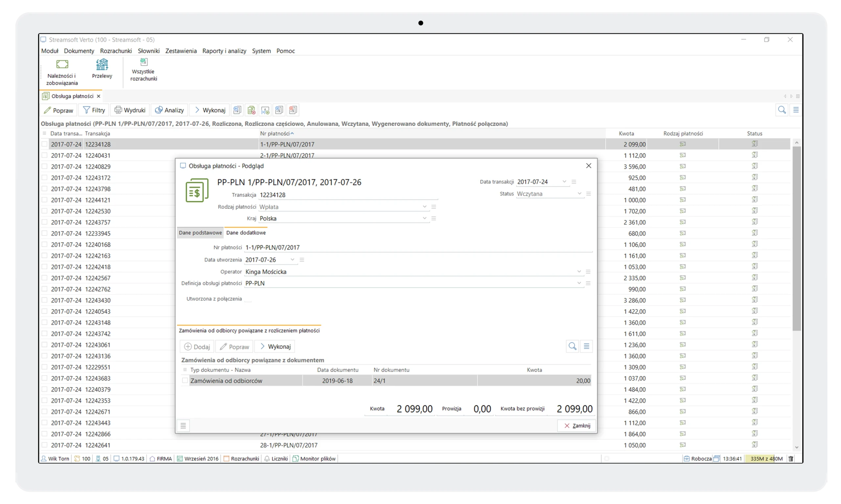The height and width of the screenshot is (504, 841).
Task: Click Wykonaj button inside the dialog
Action: click(x=275, y=346)
